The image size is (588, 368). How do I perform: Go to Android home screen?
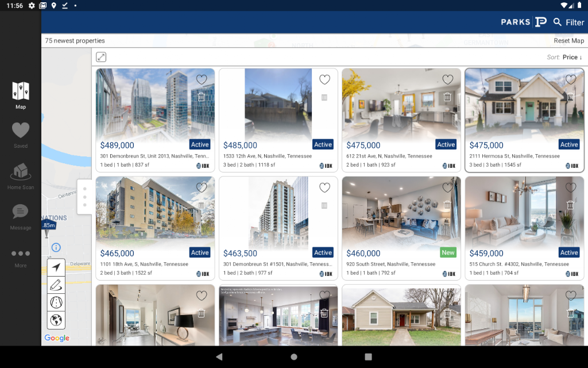[294, 356]
